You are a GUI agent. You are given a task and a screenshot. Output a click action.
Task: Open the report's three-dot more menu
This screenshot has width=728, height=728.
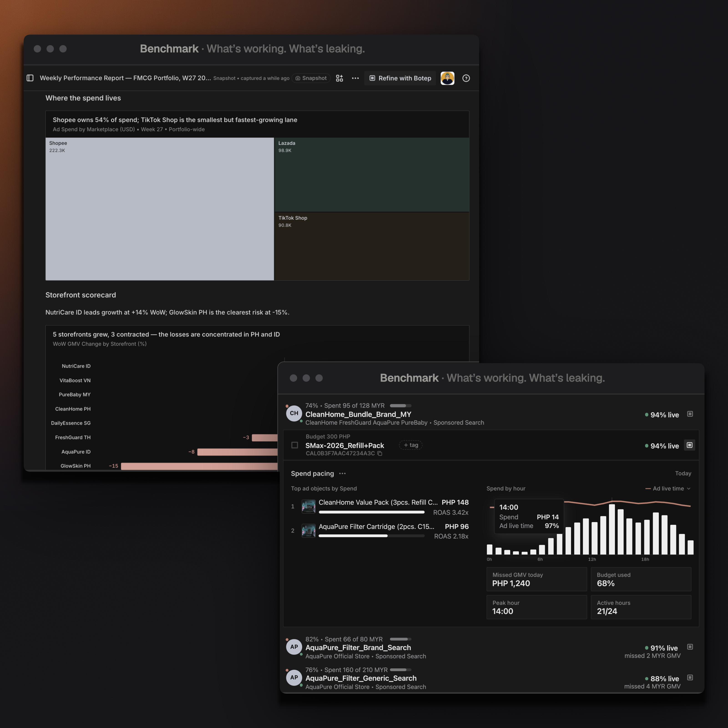pos(355,78)
